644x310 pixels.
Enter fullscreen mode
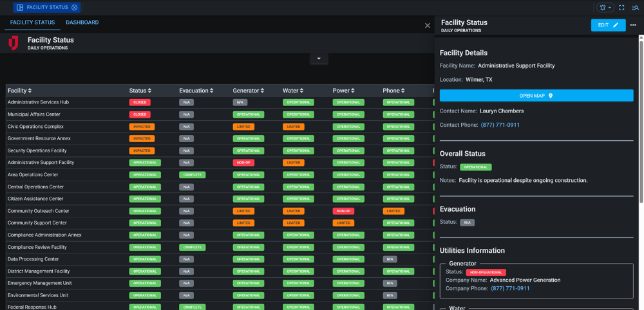(621, 8)
